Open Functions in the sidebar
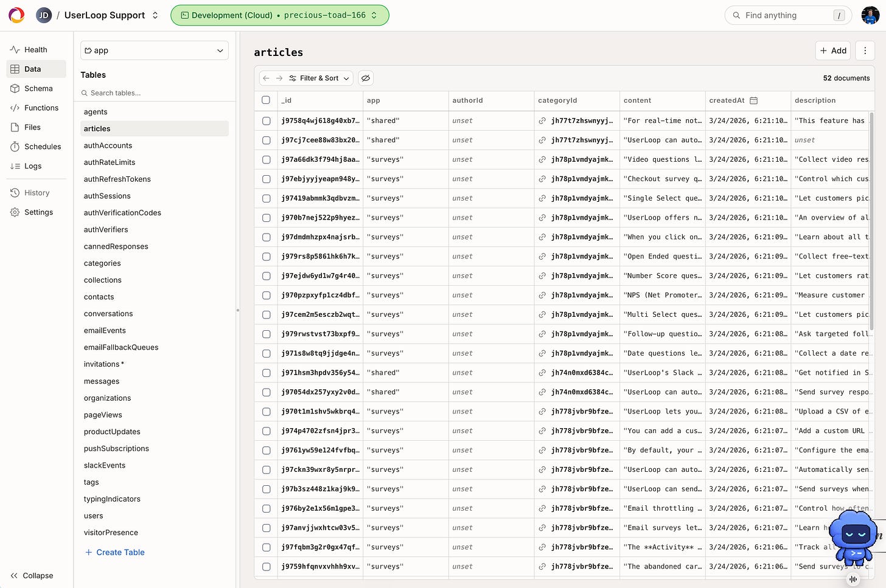This screenshot has height=588, width=886. pyautogui.click(x=36, y=108)
